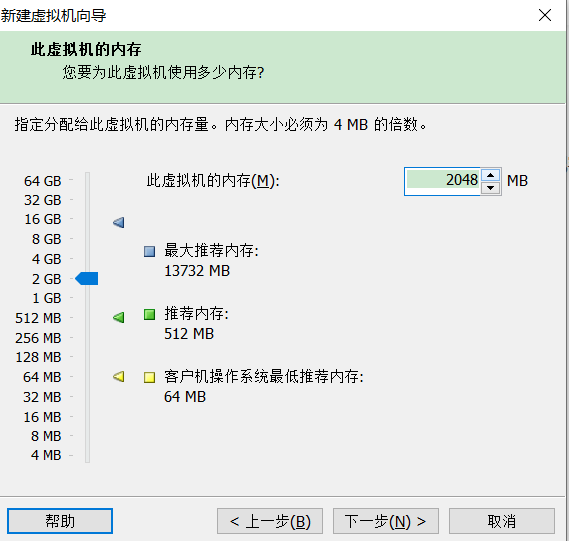This screenshot has width=569, height=541.
Task: Click the green recommended memory arrow marker
Action: (x=119, y=317)
